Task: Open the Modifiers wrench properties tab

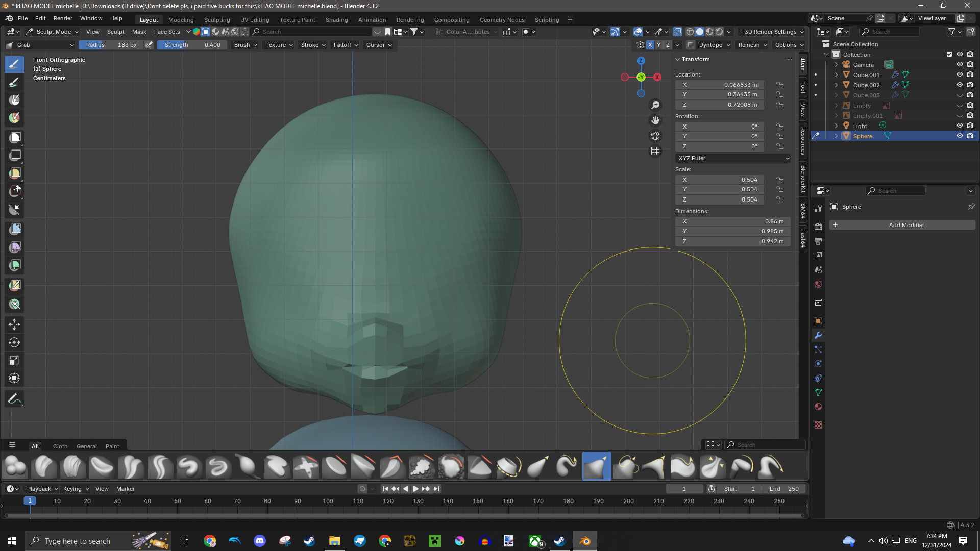Action: (818, 335)
